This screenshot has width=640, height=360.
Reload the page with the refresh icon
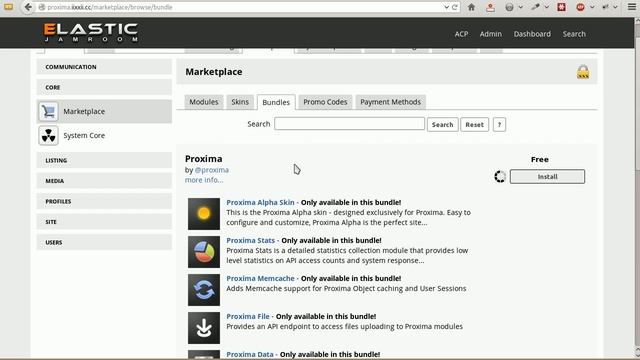click(x=455, y=7)
